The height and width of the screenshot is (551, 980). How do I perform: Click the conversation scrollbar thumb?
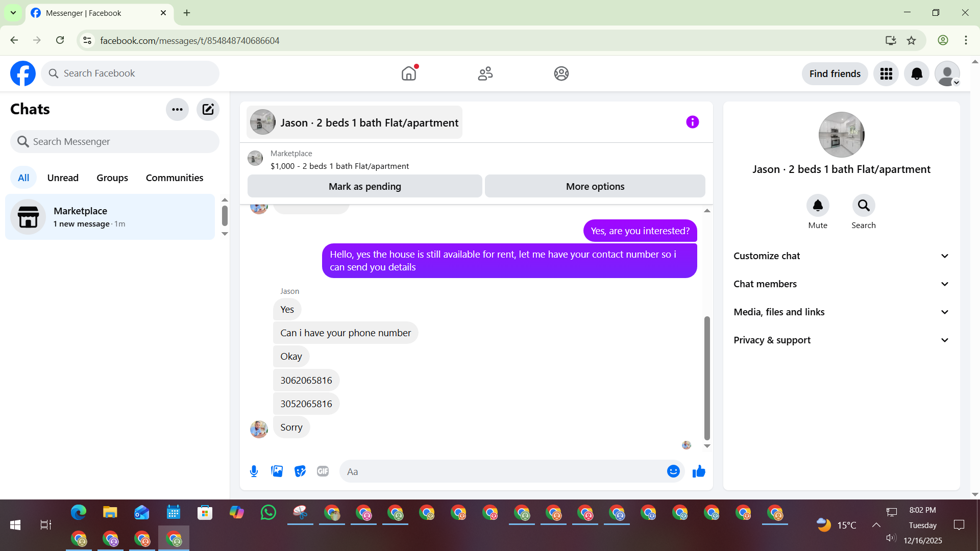click(x=707, y=378)
